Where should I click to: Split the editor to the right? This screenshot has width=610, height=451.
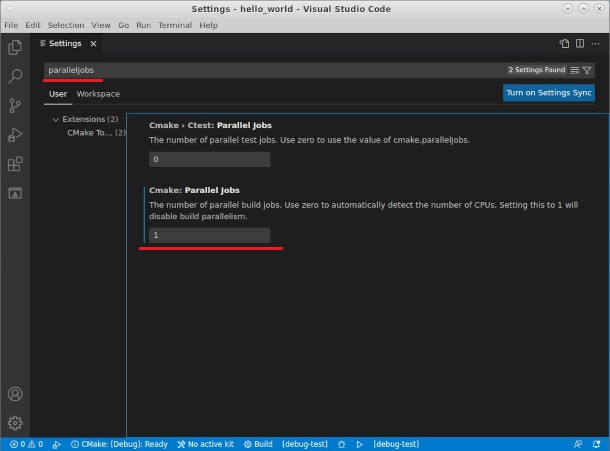click(x=580, y=44)
